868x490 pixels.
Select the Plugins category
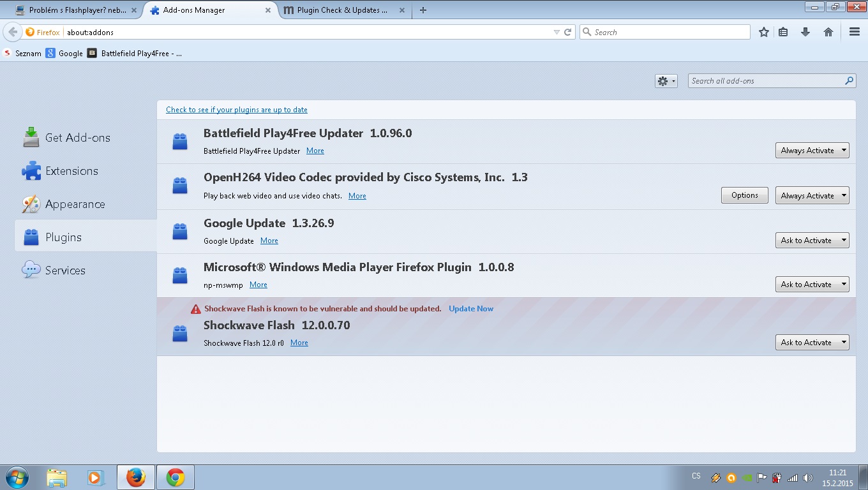tap(85, 237)
